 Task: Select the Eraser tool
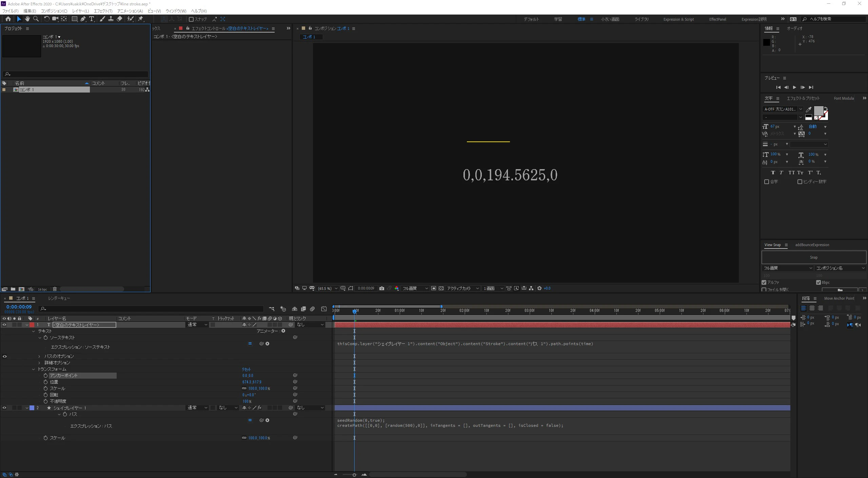point(119,19)
